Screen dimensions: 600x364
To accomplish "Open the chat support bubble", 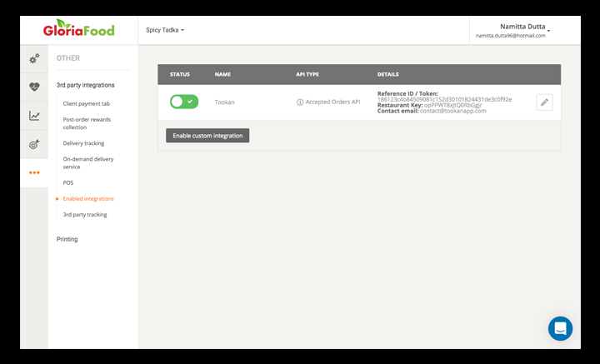I will pos(560,328).
